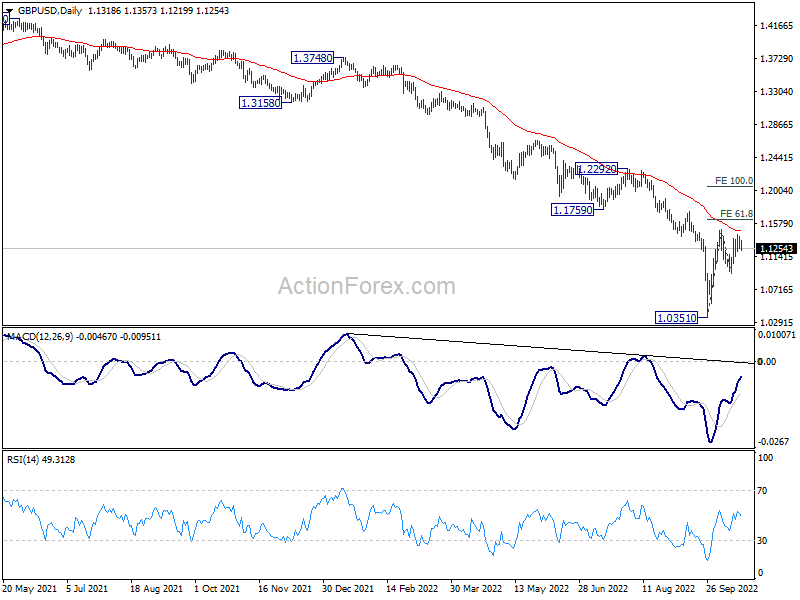Click the 1.24415 price axis value
Viewport: 800px width, 600px height.
777,158
